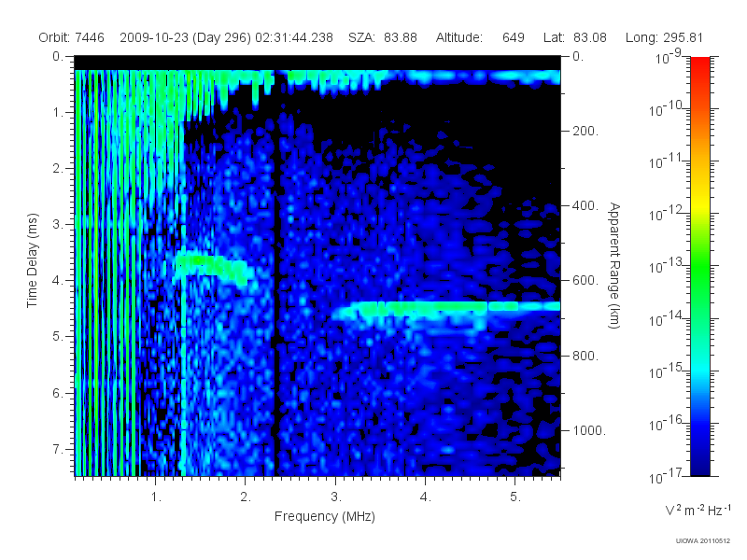Click the 1. tick on the frequency axis
Screen dimensions: 747x560
click(x=156, y=497)
